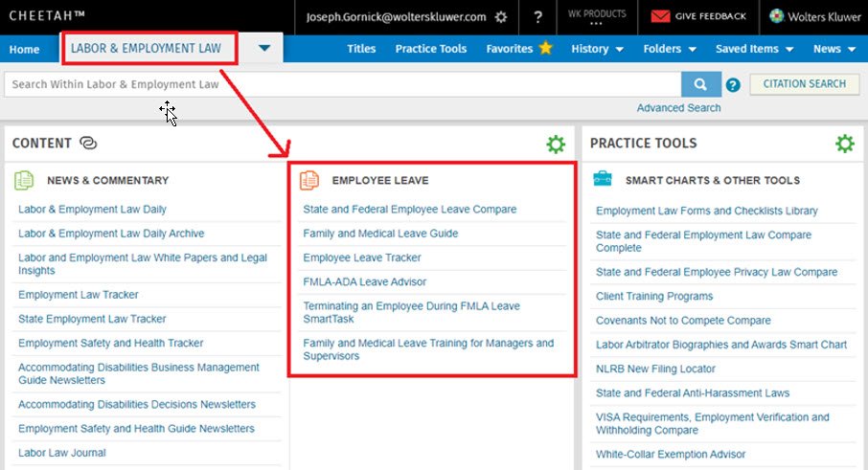Expand the practice area dropdown arrow

[x=264, y=48]
